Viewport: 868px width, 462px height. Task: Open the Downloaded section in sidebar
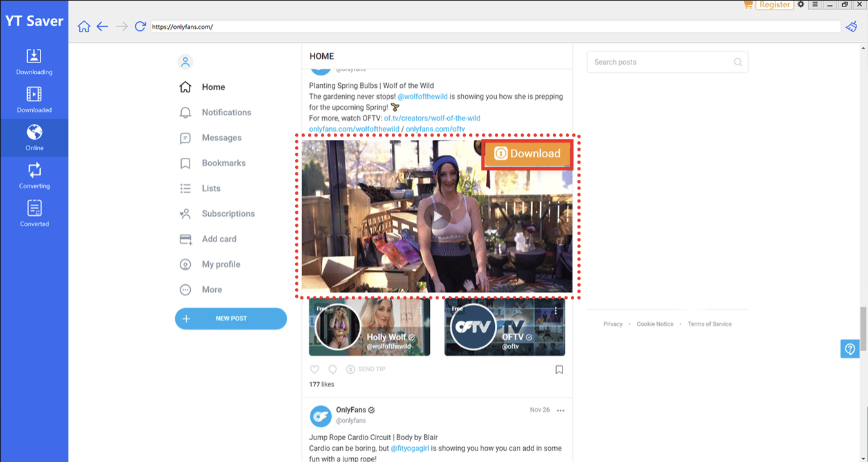tap(34, 100)
